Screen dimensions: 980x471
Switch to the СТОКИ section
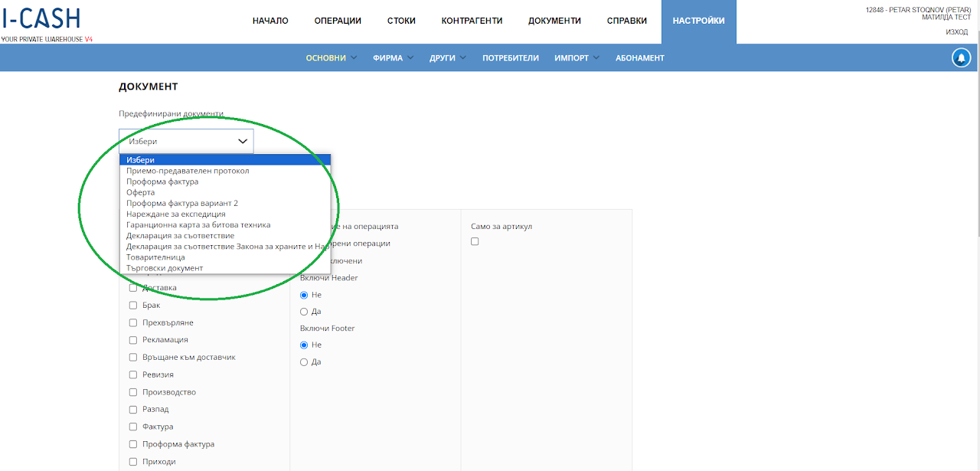(x=401, y=21)
